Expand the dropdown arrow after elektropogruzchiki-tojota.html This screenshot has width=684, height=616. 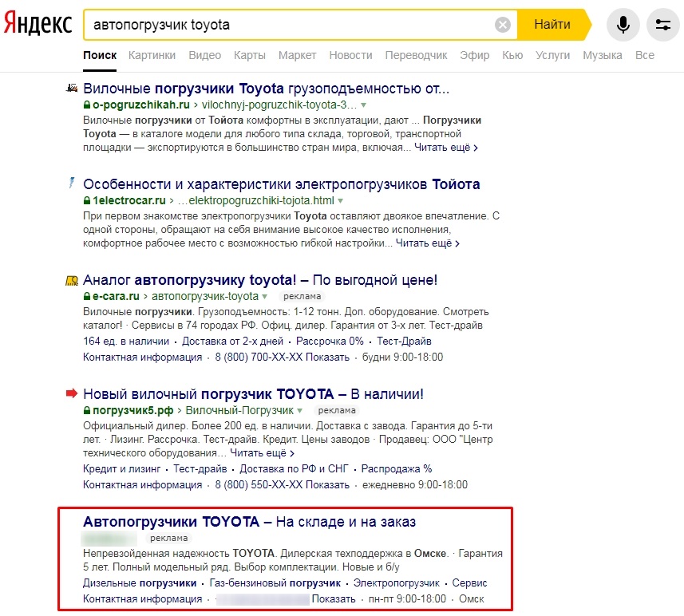tap(340, 201)
